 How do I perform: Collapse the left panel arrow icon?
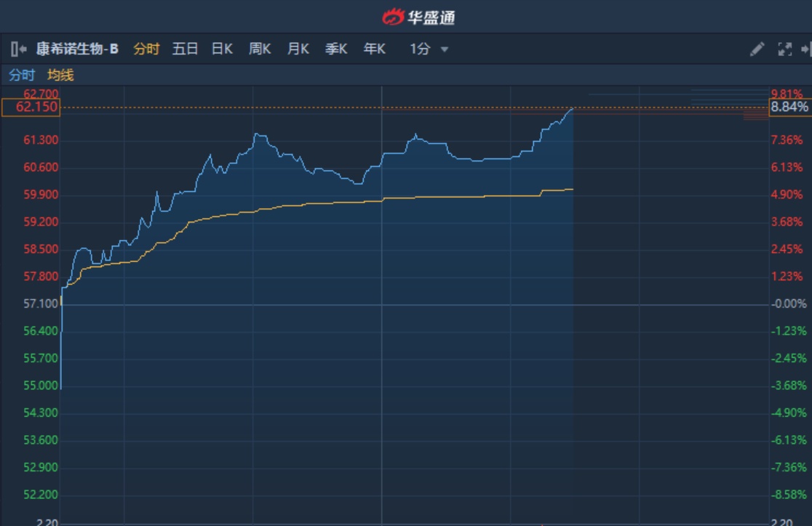18,49
